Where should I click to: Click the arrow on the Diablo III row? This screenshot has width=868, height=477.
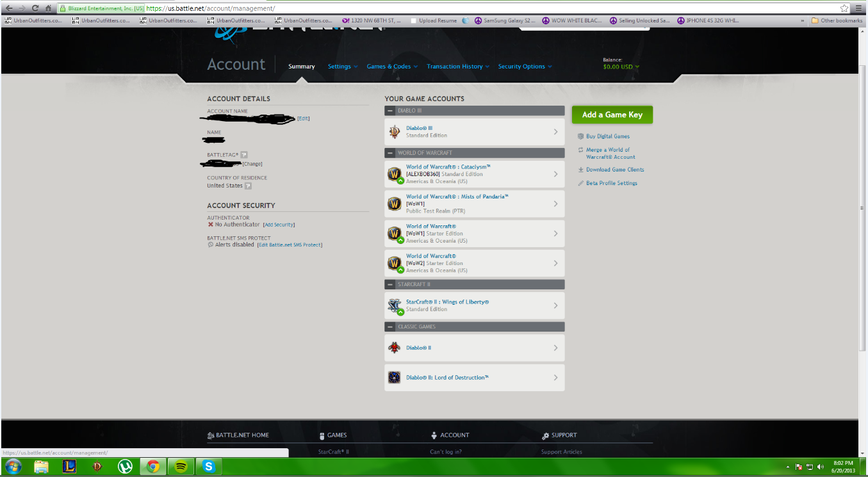pyautogui.click(x=555, y=132)
